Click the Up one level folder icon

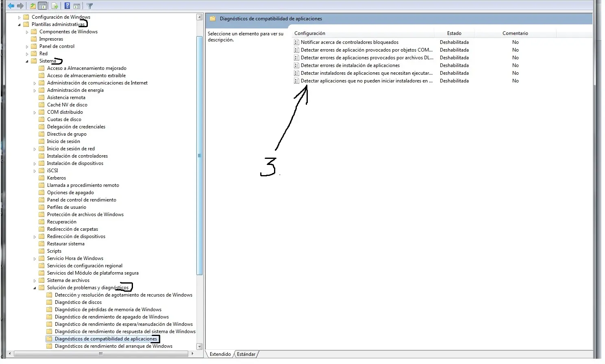(x=33, y=6)
